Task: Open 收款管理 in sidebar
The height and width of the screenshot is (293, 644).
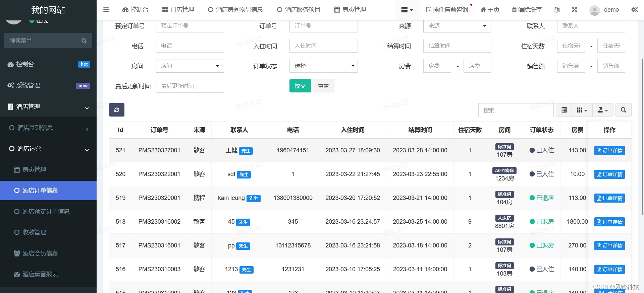Action: (x=48, y=232)
